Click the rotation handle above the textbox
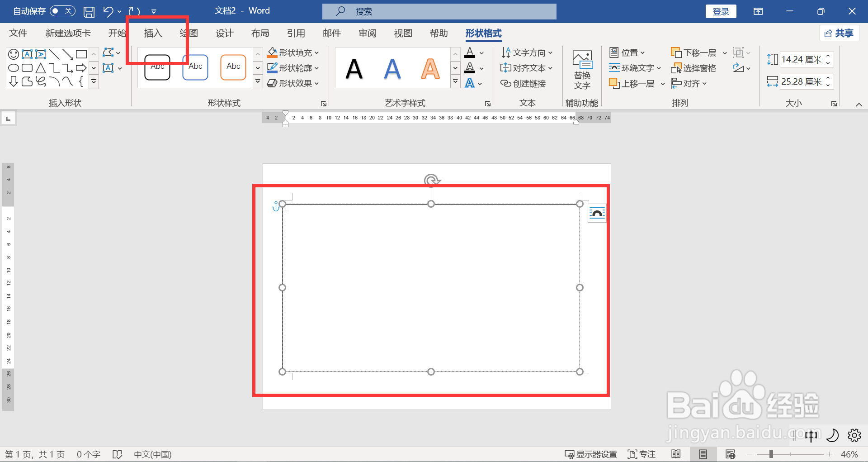868x462 pixels. (x=432, y=180)
